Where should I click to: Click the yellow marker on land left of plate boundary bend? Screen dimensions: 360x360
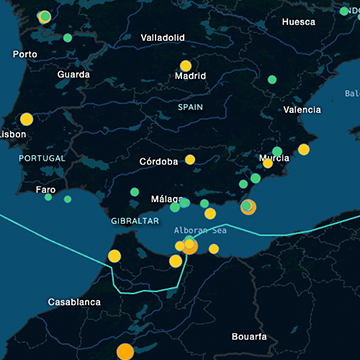[x=176, y=261]
